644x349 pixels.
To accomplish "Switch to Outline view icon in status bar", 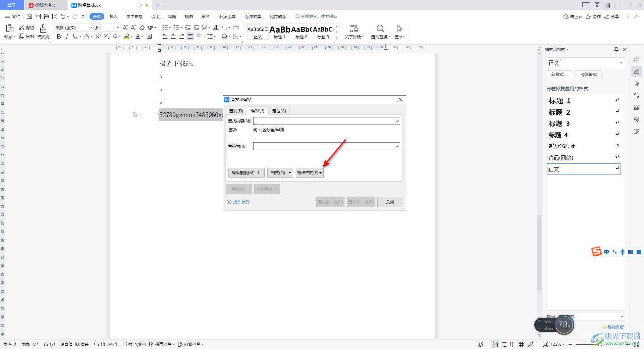I will pyautogui.click(x=504, y=344).
